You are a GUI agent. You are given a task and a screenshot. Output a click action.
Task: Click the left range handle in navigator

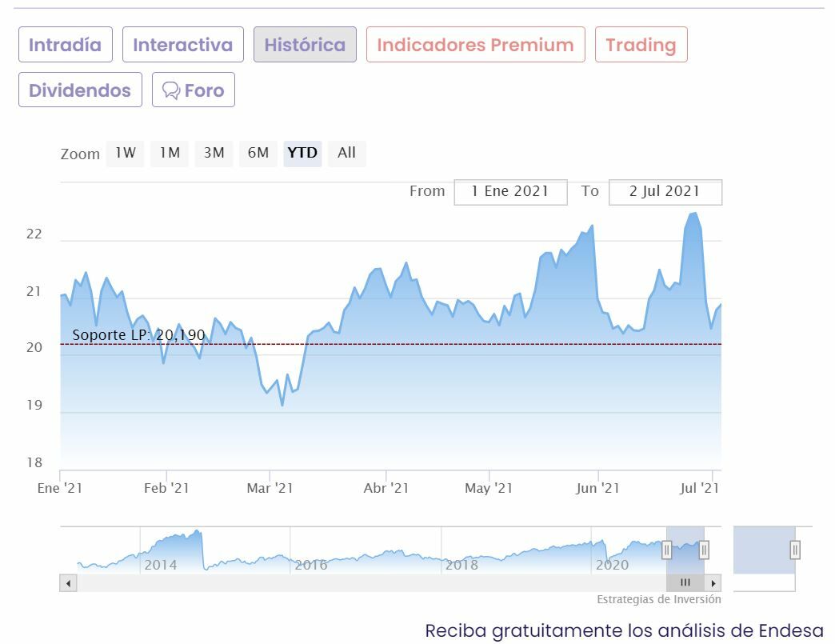[666, 550]
